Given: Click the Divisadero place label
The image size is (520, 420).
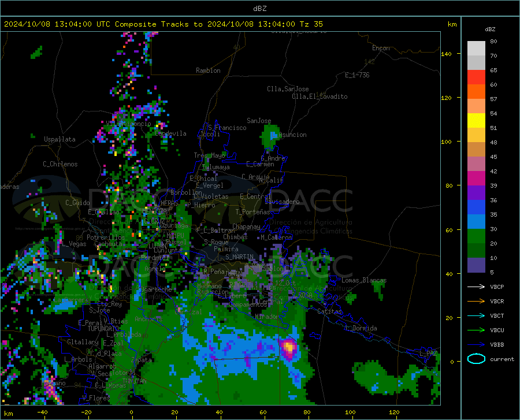Looking at the screenshot, I should coord(282,202).
